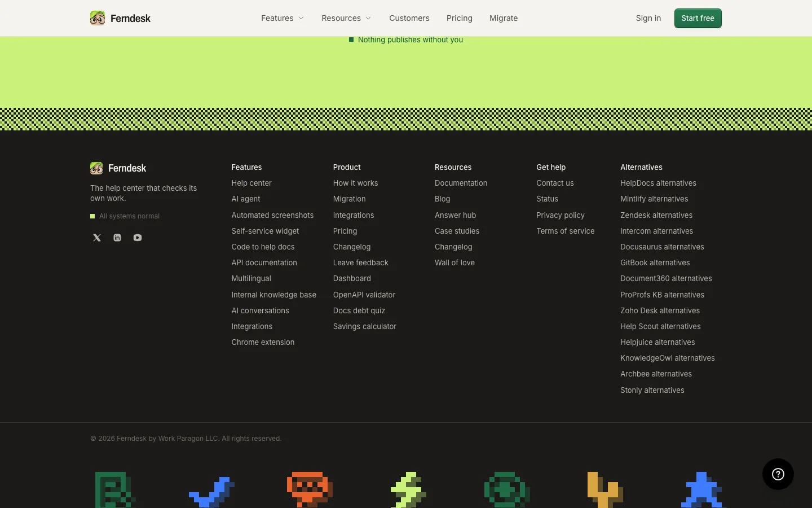Open the LinkedIn social icon in footer

coord(117,238)
